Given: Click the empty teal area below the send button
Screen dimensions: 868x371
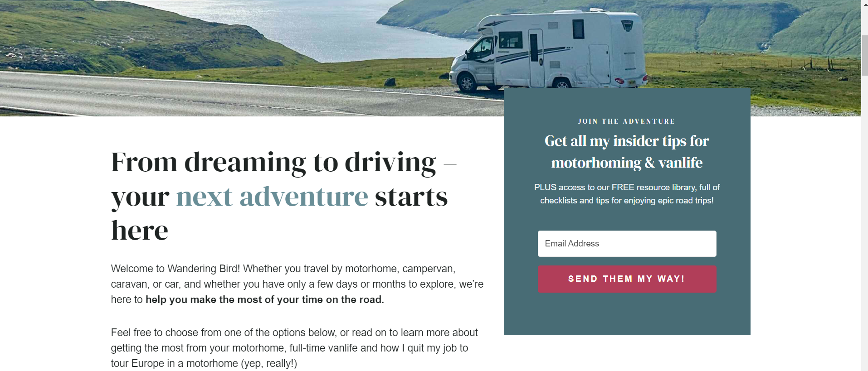Looking at the screenshot, I should pyautogui.click(x=627, y=314).
